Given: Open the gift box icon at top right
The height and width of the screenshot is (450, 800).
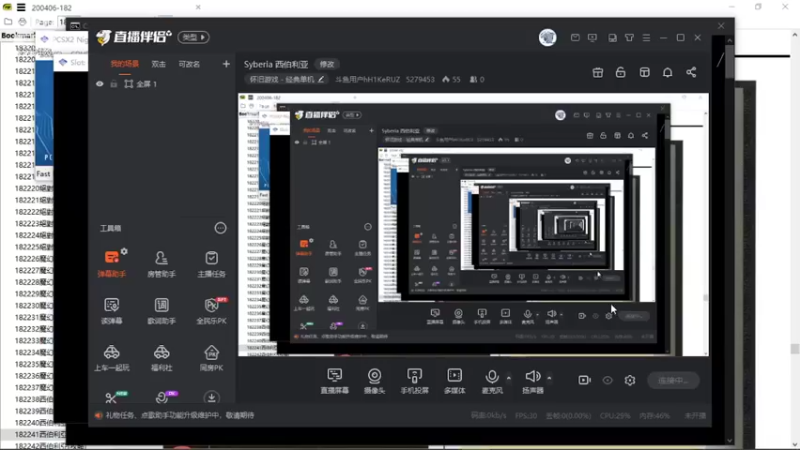Looking at the screenshot, I should tap(597, 72).
